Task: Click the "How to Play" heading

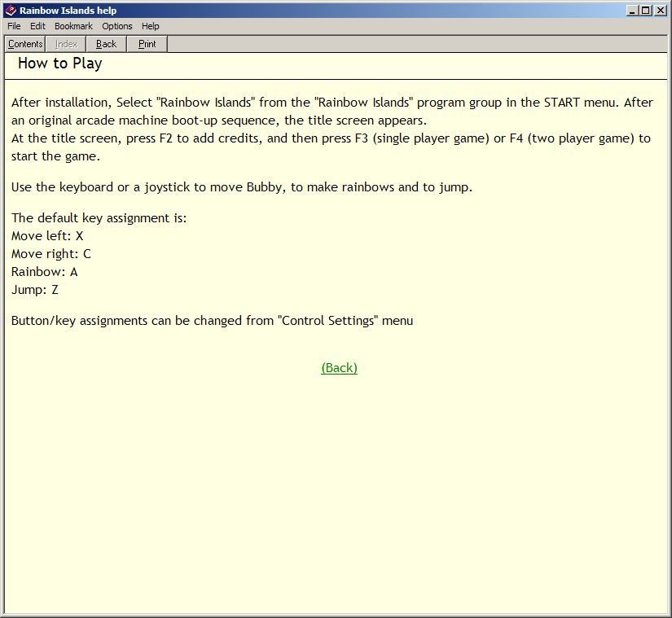Action: coord(59,64)
